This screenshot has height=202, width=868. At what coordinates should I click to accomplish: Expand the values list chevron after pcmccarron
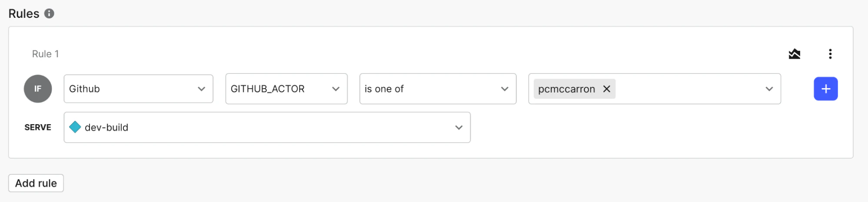pyautogui.click(x=769, y=89)
